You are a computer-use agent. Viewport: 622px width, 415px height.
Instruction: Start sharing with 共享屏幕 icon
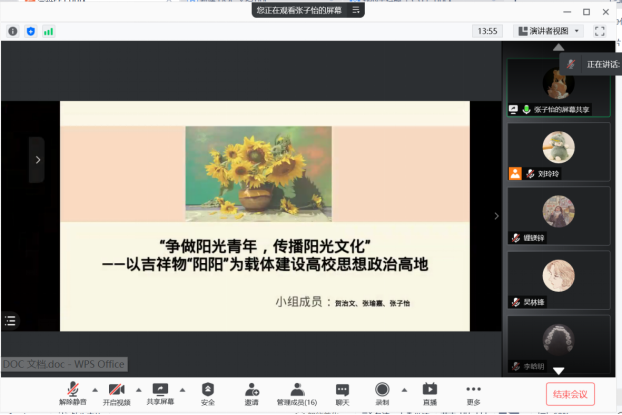pos(159,389)
